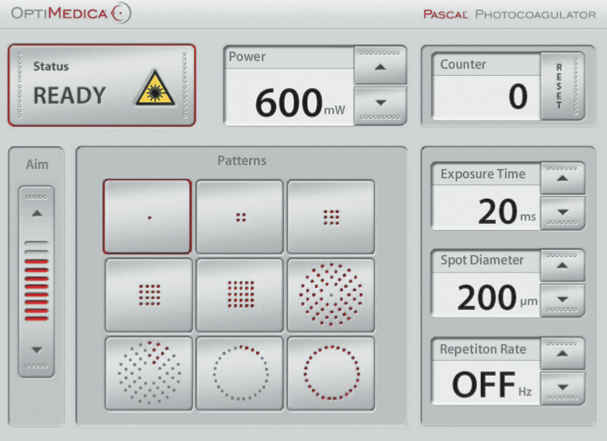Select the full red ring pattern

[x=331, y=373]
